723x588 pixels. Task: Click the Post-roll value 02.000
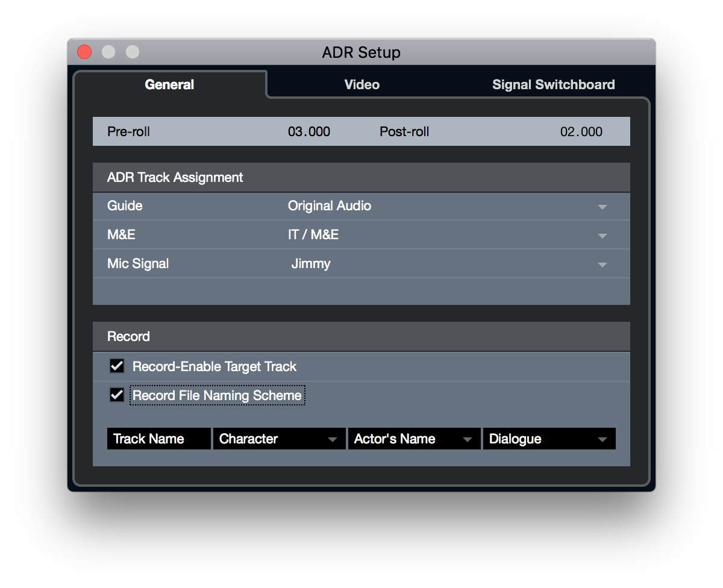pyautogui.click(x=581, y=131)
